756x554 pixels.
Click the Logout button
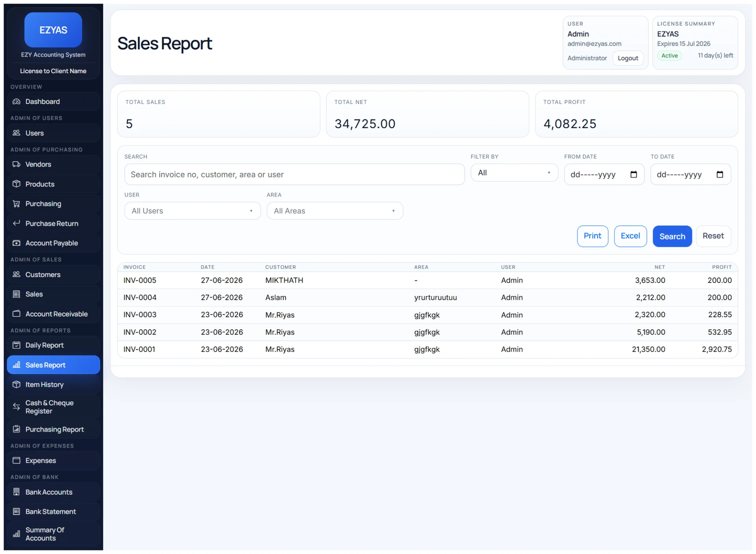click(x=628, y=58)
